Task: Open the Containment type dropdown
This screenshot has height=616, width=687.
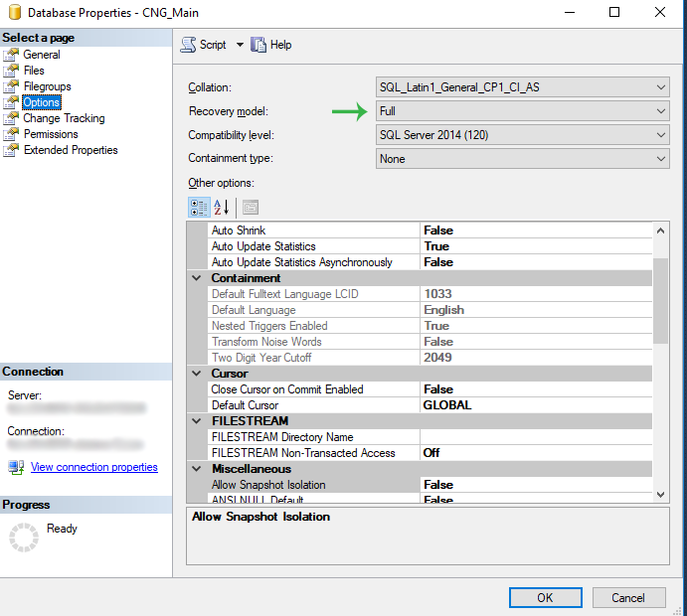Action: point(522,159)
